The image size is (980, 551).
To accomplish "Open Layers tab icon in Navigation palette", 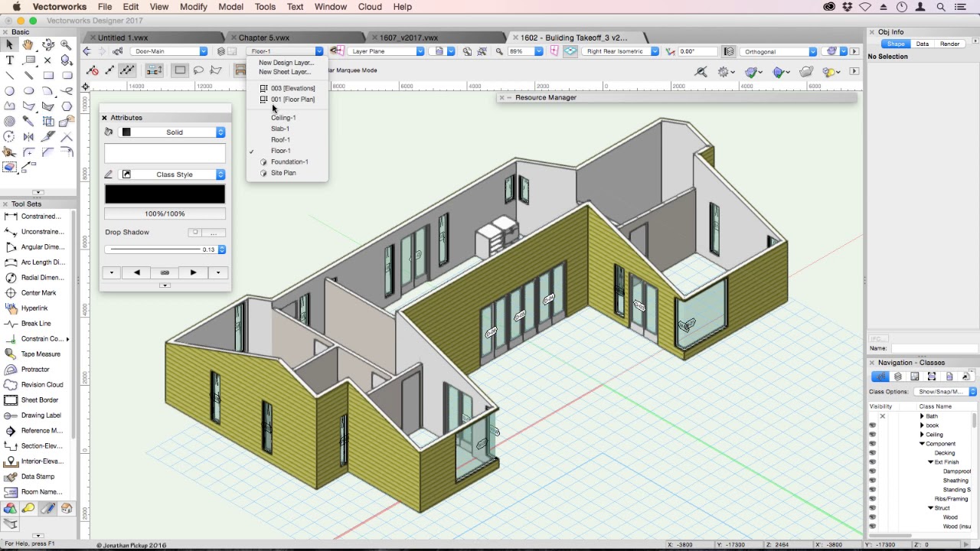I will click(898, 377).
